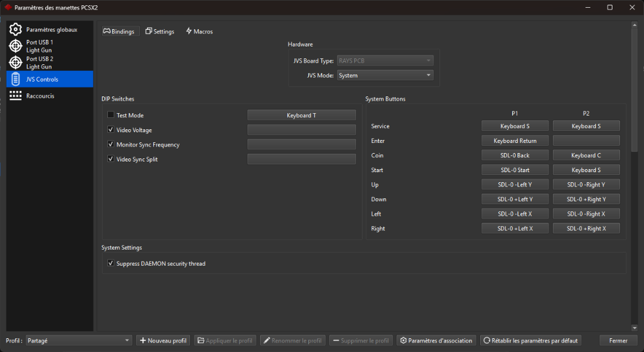Viewport: 644px width, 352px height.
Task: Select Port USB 1 Light Gun crosshair icon
Action: [x=16, y=46]
